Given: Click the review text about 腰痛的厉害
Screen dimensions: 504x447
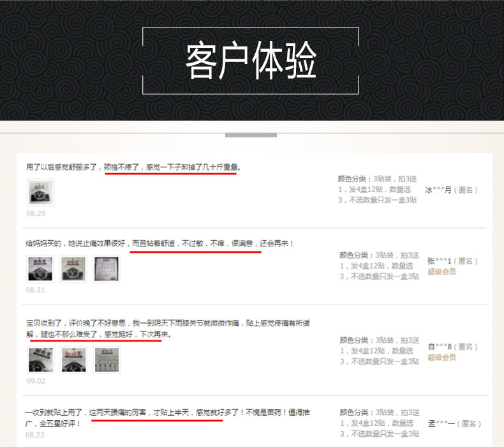Looking at the screenshot, I should tap(167, 418).
